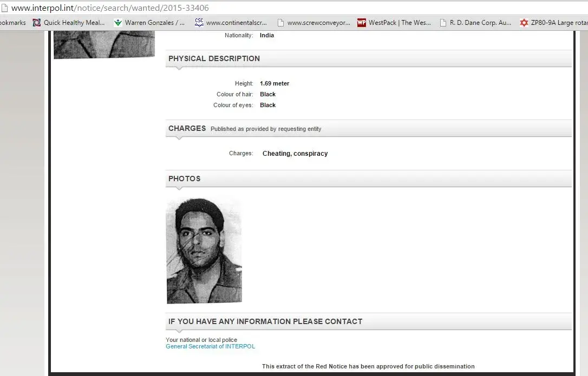Open R. D. Dane Corp bookmark icon
Viewport: 588px width, 376px height.
click(x=443, y=23)
